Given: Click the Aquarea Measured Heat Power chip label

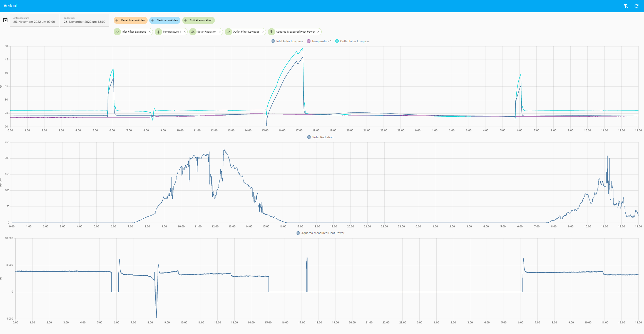Looking at the screenshot, I should click(x=295, y=32).
